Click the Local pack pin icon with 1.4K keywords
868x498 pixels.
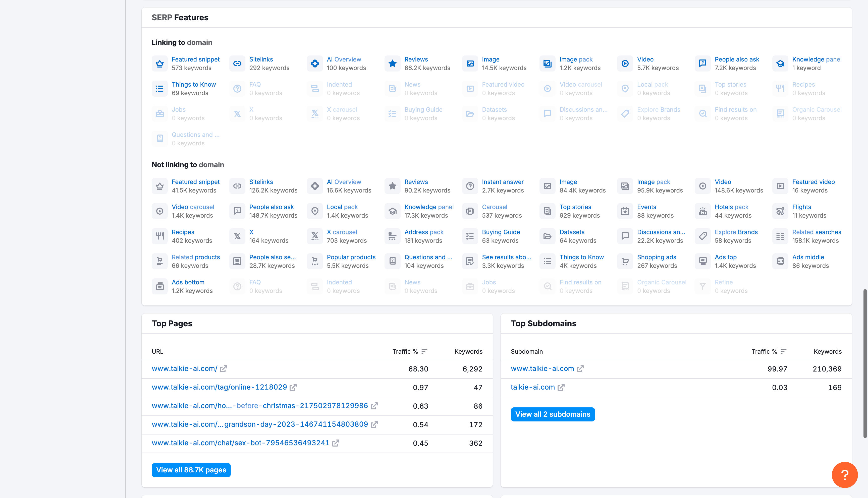(315, 211)
